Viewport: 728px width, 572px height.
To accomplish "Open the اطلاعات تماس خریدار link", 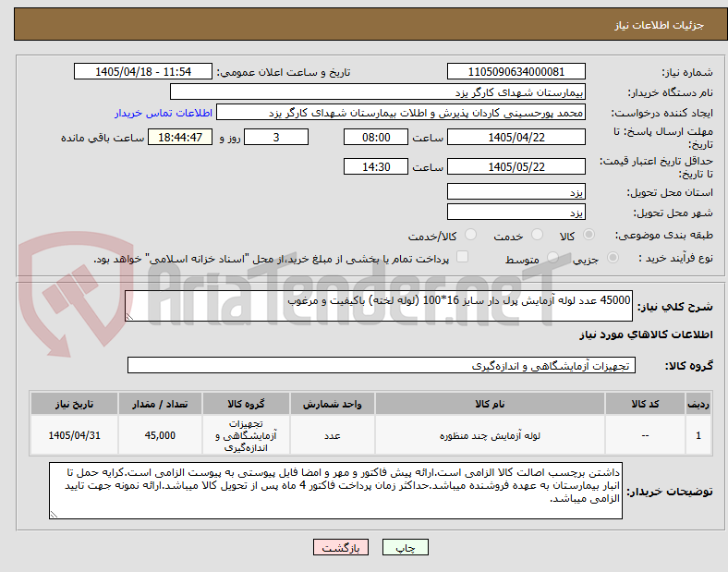I will tap(164, 113).
